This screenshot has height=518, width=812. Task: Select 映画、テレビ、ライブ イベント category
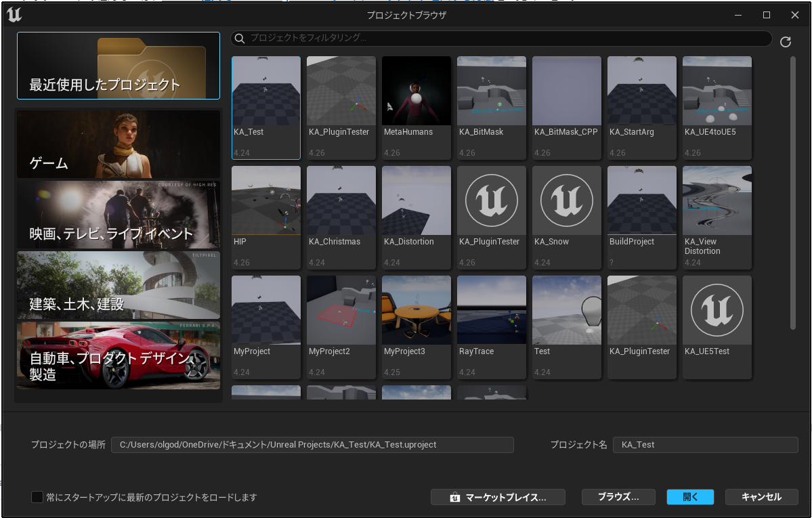pos(119,215)
